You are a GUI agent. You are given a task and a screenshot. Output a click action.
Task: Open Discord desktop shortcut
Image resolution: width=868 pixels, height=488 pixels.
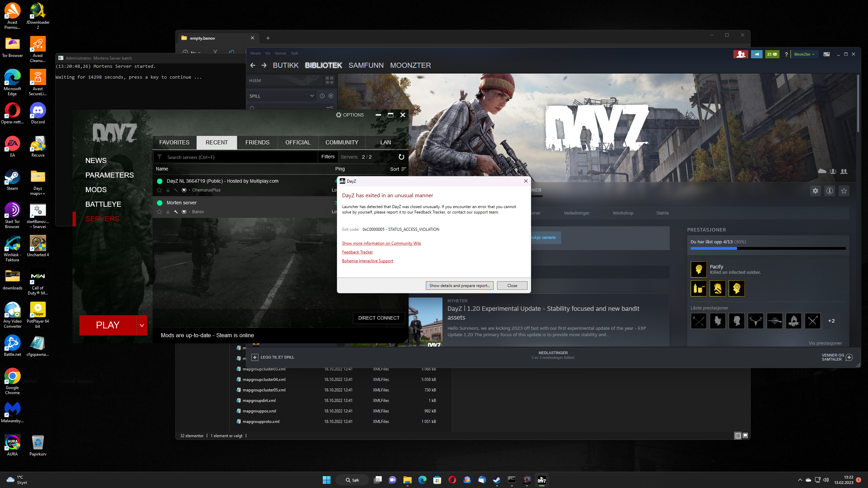click(38, 114)
